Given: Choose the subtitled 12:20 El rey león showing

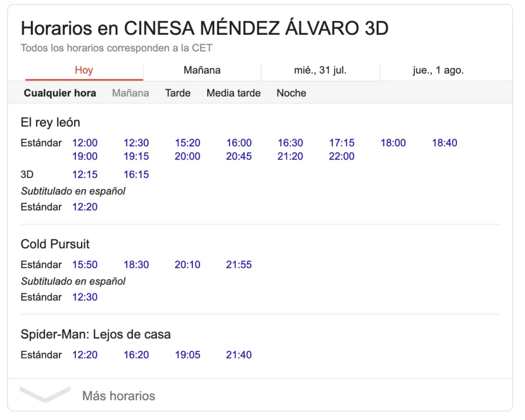Looking at the screenshot, I should [x=85, y=207].
